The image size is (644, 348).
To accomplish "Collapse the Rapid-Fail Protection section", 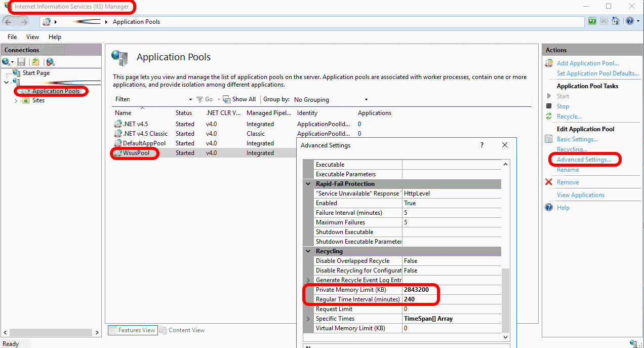I will pyautogui.click(x=308, y=184).
